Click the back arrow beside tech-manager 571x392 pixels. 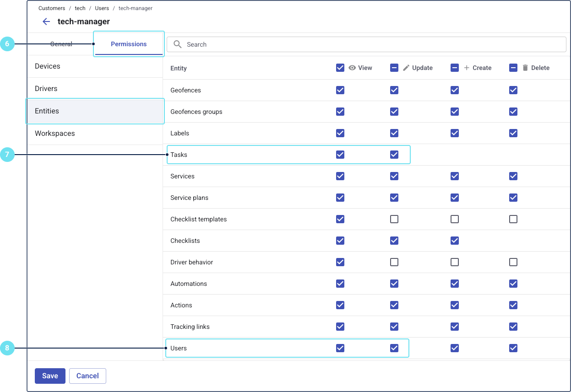46,21
